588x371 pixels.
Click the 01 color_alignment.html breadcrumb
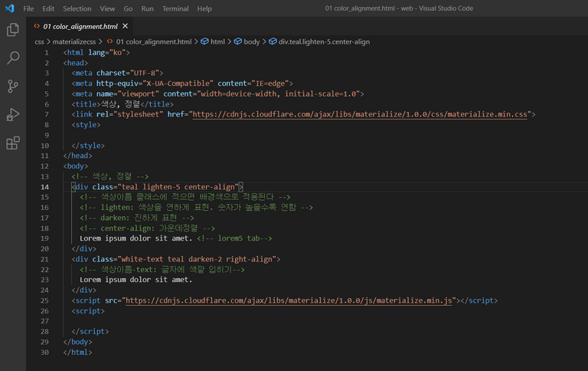coord(154,41)
